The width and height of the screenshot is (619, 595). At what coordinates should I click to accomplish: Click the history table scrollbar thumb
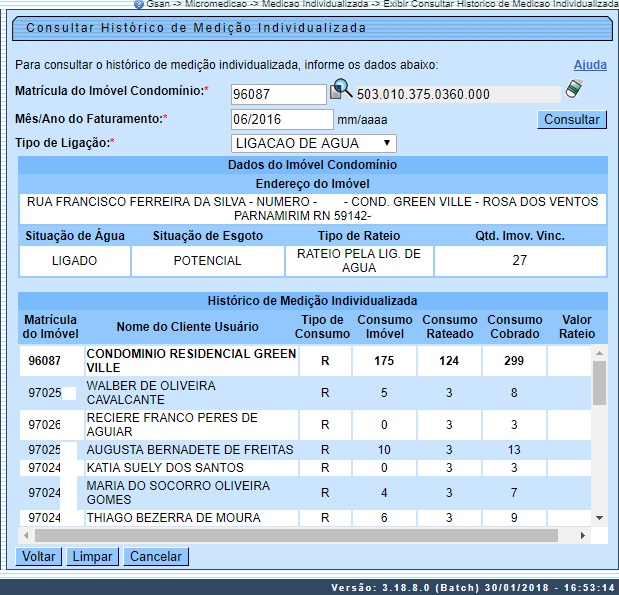click(599, 382)
